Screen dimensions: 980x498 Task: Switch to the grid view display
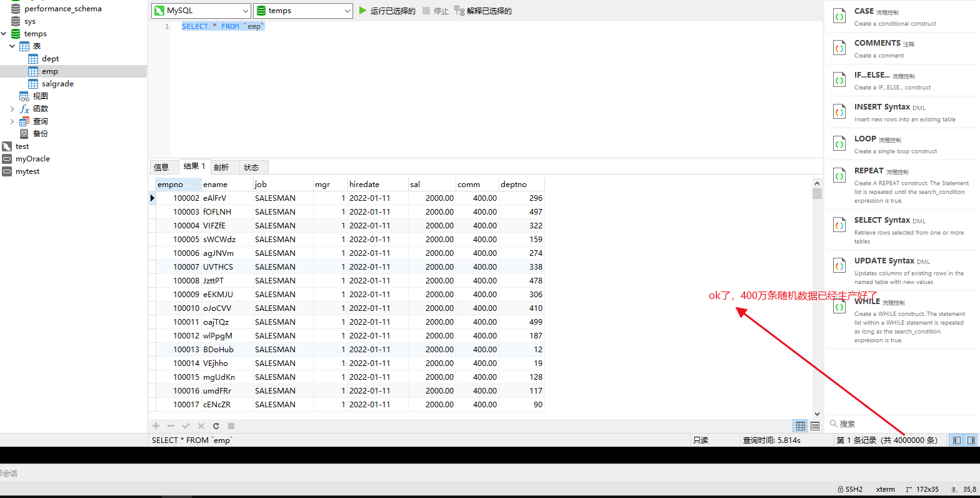coord(800,426)
